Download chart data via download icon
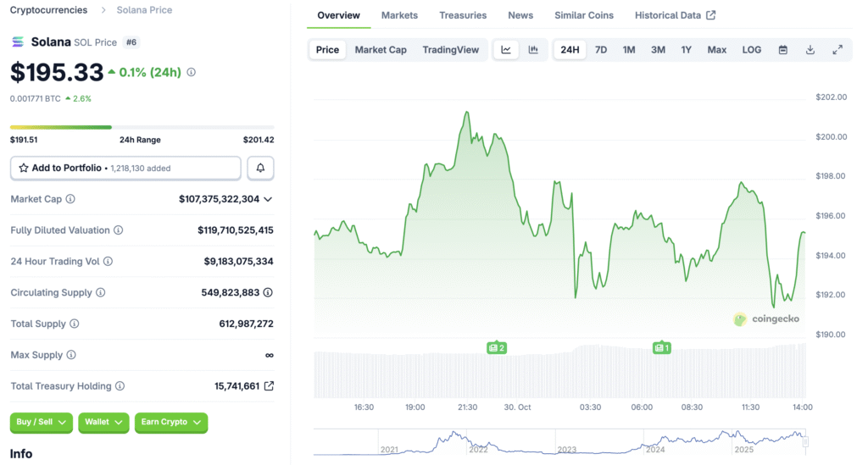868x465 pixels. 810,50
